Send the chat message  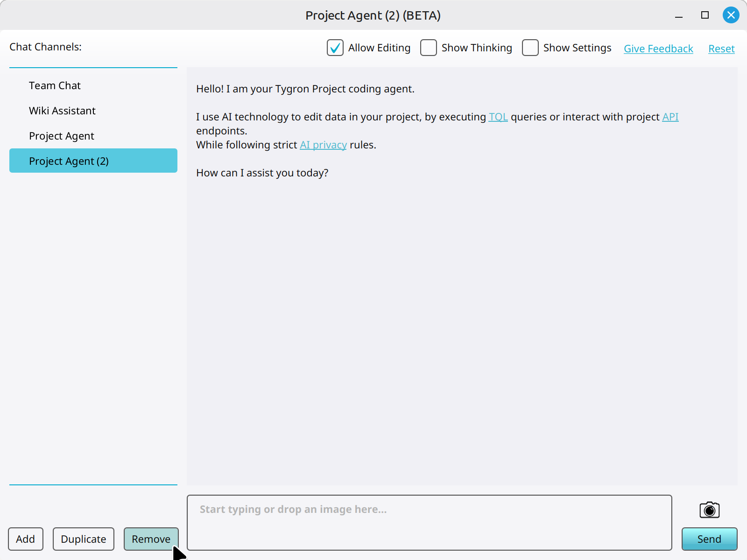(709, 539)
